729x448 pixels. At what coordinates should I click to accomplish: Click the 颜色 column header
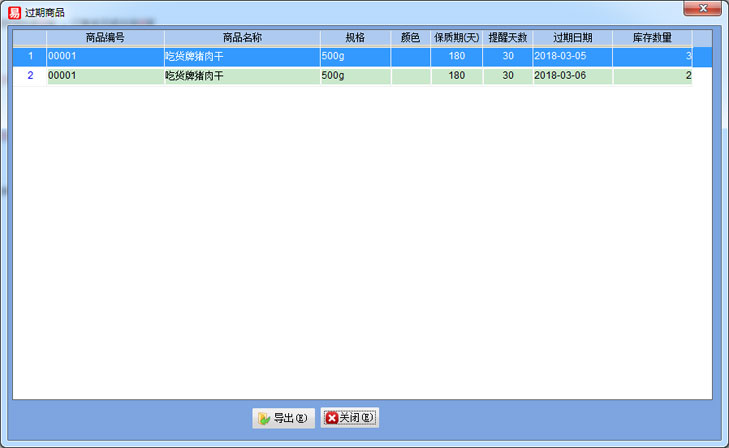[410, 37]
